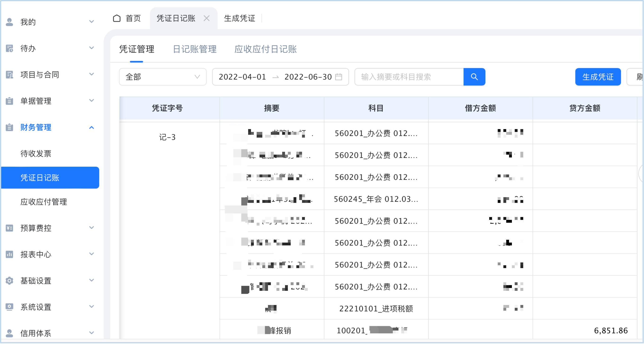Switch to the 生成凭证 page tab
644x344 pixels.
tap(239, 18)
